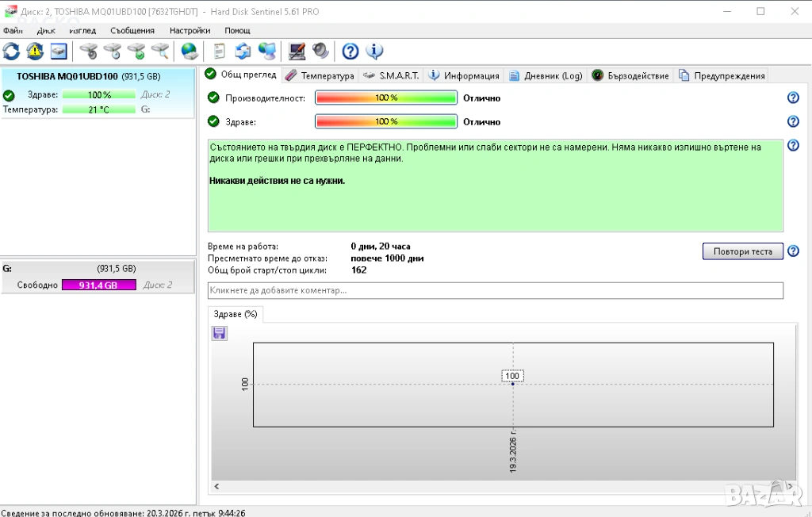Click the blue info bubble toolbar icon
The width and height of the screenshot is (812, 517).
pyautogui.click(x=374, y=52)
